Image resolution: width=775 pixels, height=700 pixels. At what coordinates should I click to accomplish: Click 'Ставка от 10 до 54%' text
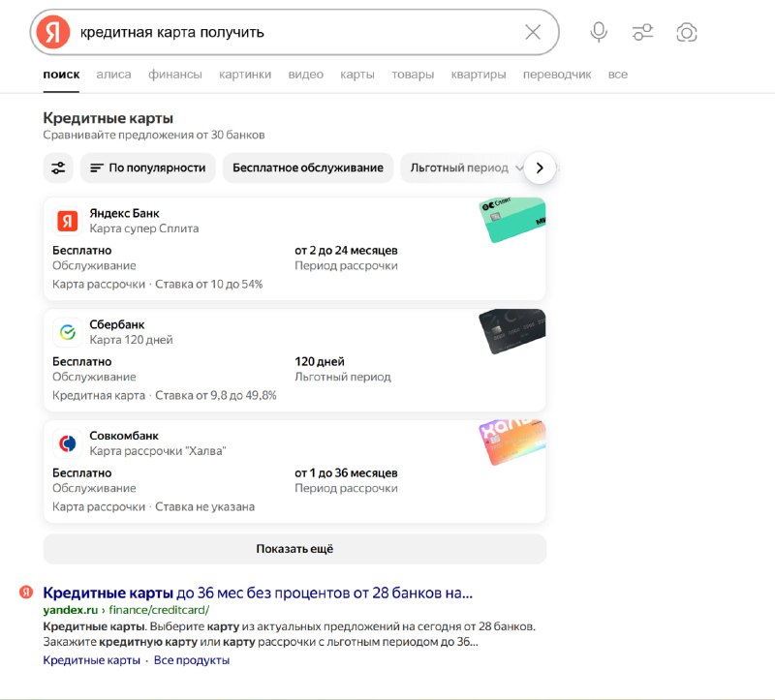(209, 285)
